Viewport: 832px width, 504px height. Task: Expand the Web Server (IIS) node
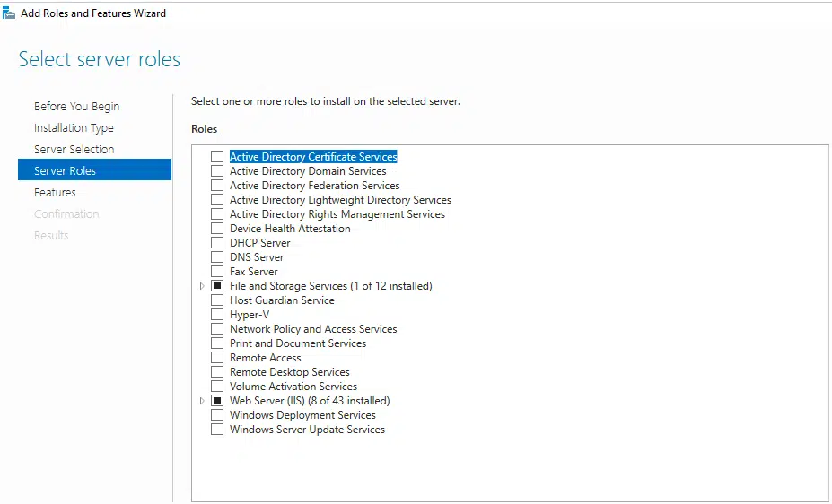(202, 401)
